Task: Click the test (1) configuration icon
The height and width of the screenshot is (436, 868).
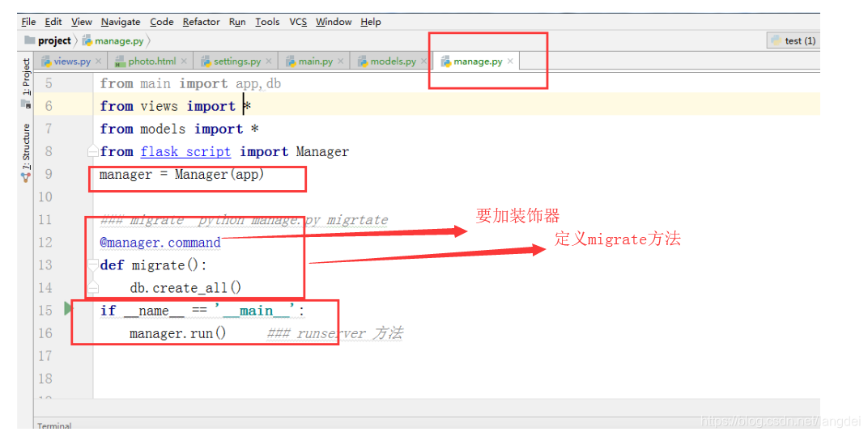Action: pos(777,40)
